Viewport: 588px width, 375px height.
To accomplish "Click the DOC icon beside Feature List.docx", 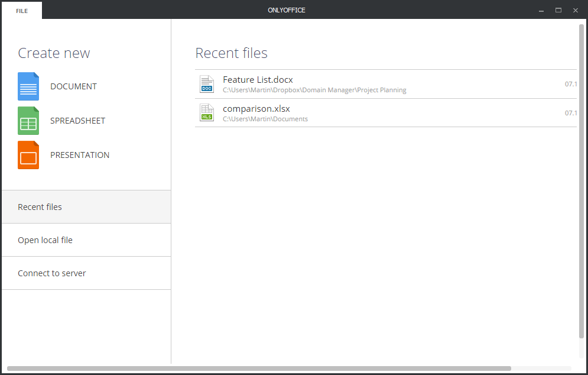I will [x=207, y=84].
